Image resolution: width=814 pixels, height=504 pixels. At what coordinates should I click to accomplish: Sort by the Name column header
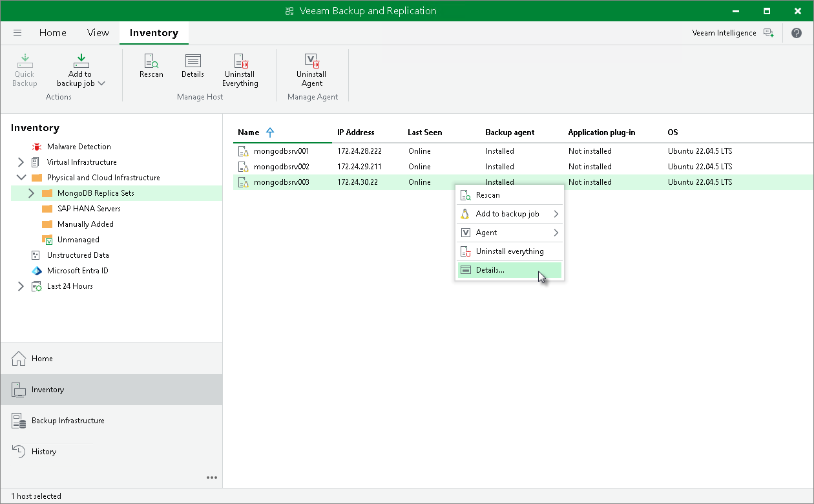click(249, 132)
